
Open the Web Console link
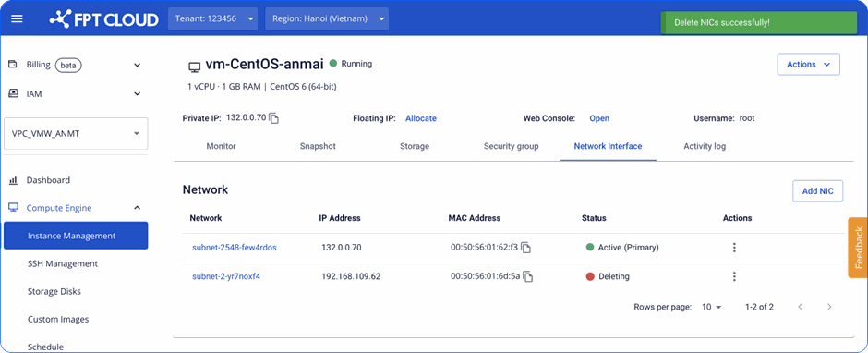[599, 118]
